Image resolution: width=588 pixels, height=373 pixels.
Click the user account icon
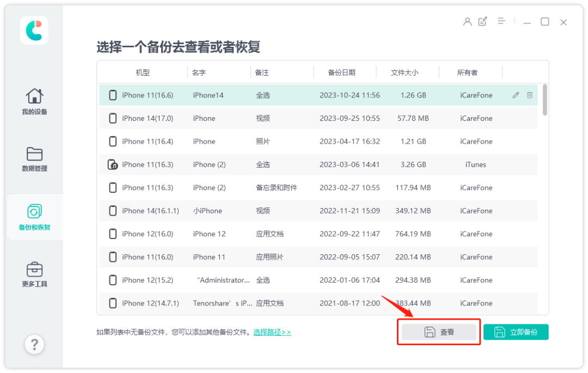[x=467, y=22]
